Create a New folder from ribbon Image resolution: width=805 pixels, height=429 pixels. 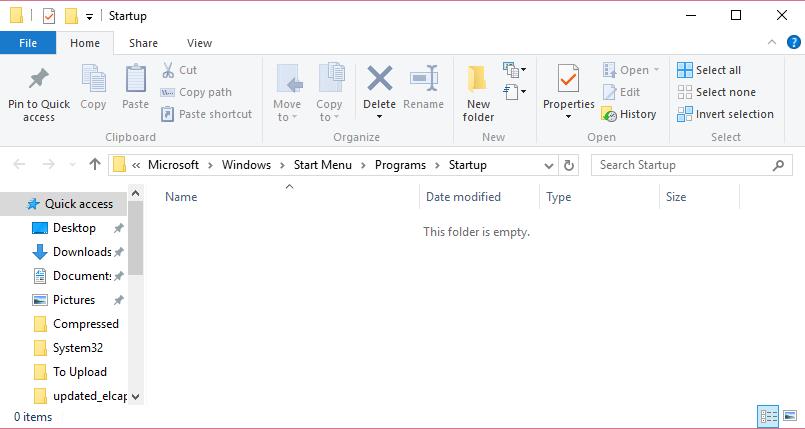point(478,92)
